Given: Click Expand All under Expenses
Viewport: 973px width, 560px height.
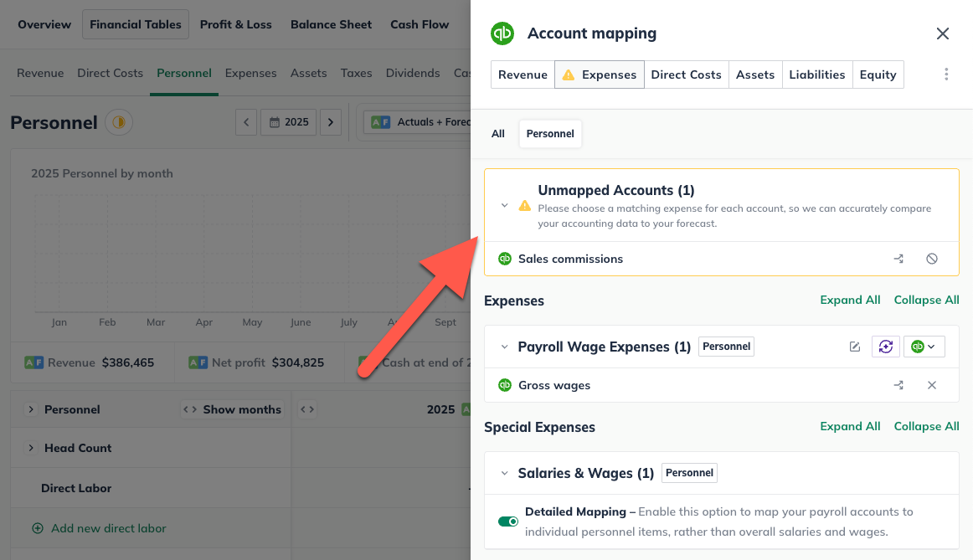Looking at the screenshot, I should click(850, 301).
